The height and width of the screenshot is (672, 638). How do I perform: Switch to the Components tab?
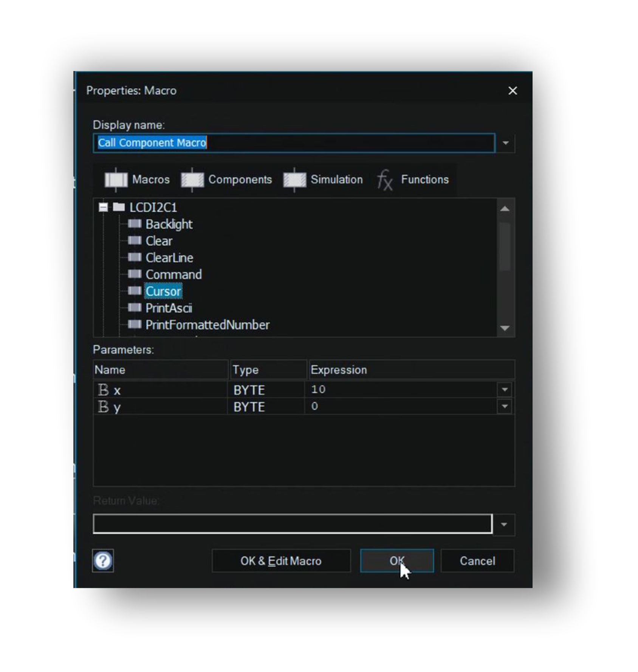(x=226, y=180)
